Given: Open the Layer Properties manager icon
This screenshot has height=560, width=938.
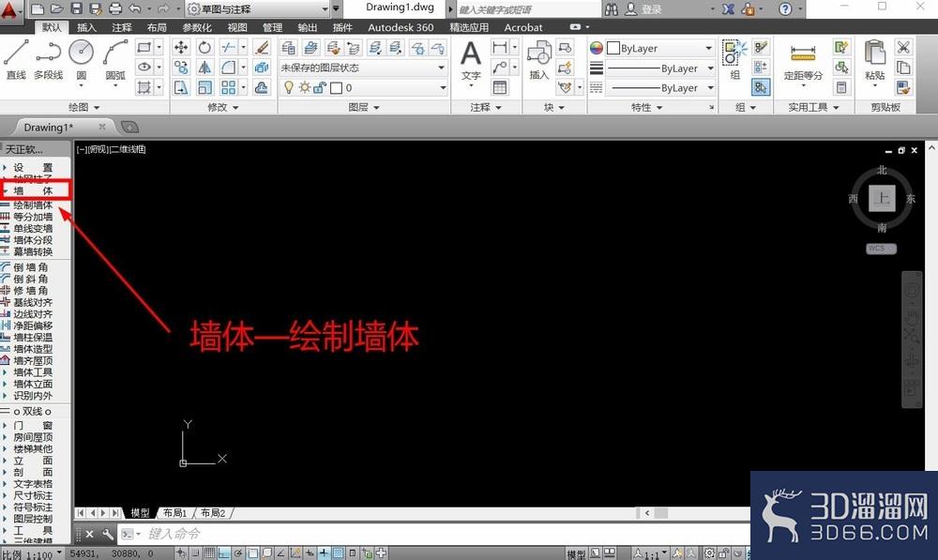Looking at the screenshot, I should click(x=288, y=48).
